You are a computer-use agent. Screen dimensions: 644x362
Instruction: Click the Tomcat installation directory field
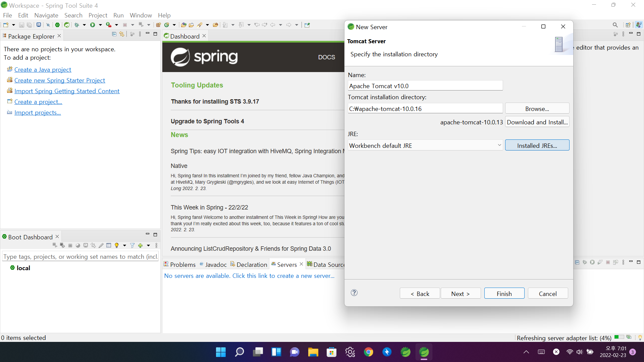(x=425, y=109)
